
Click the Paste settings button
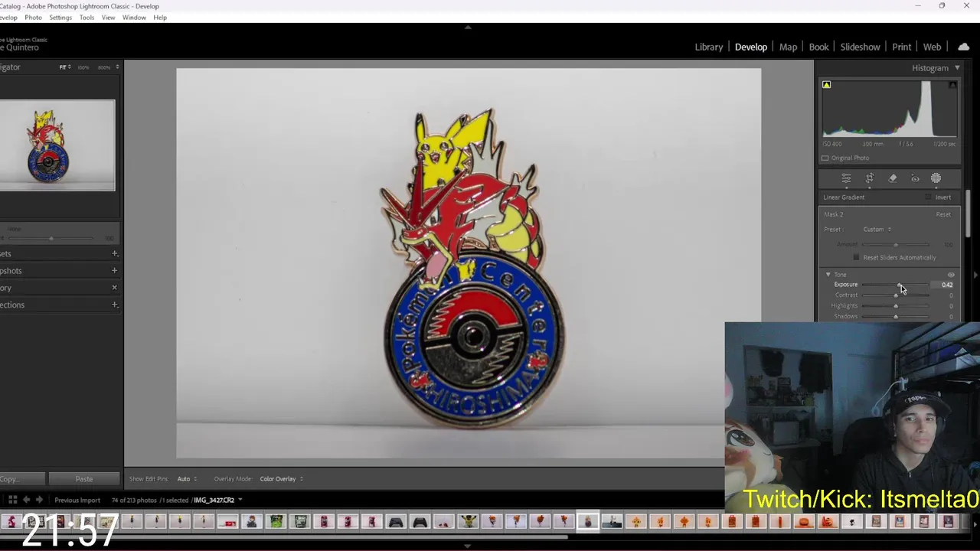pyautogui.click(x=84, y=479)
